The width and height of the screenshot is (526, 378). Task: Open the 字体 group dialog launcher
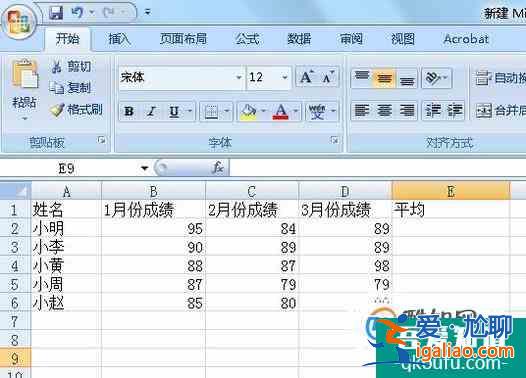coord(334,140)
